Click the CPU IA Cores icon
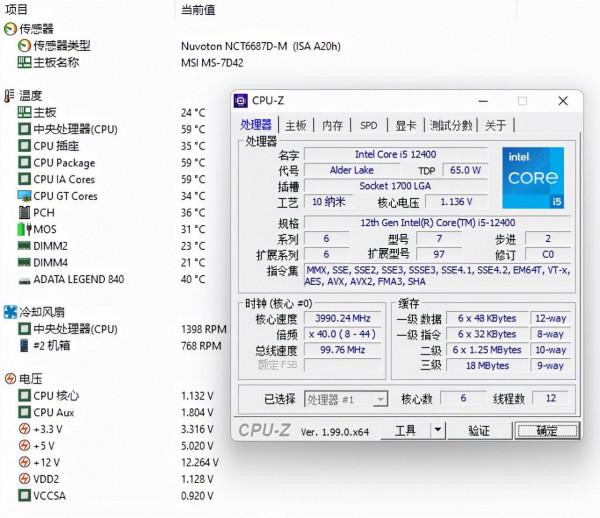Viewport: 600px width, 518px height. pyautogui.click(x=24, y=179)
